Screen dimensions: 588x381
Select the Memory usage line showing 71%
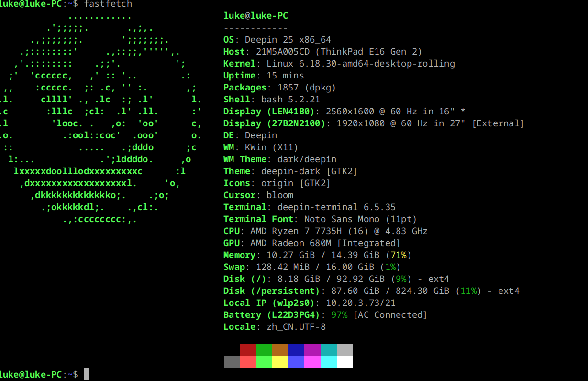tap(318, 255)
